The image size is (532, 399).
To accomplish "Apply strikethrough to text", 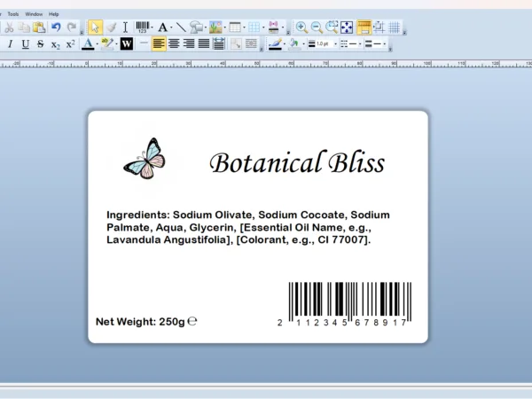I will tap(40, 43).
